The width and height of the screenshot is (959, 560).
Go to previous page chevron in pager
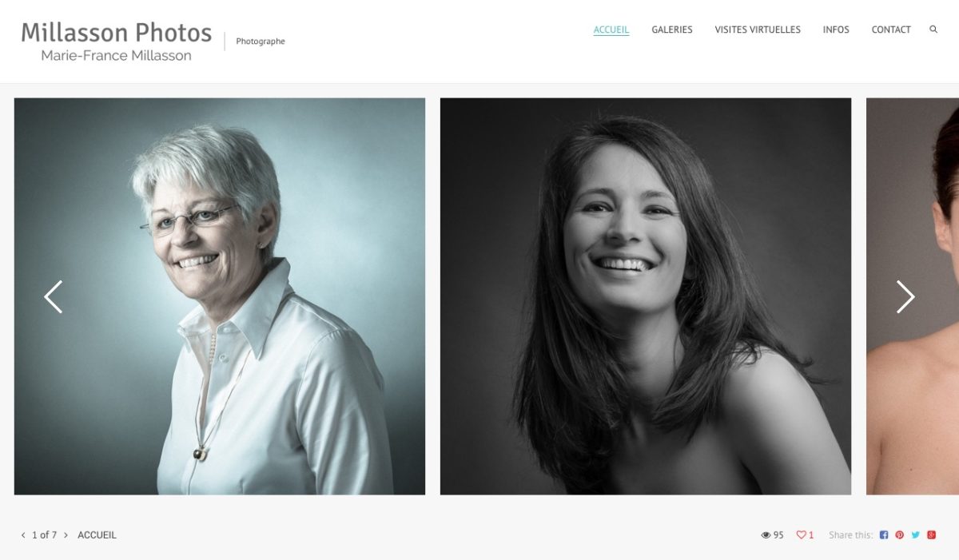pos(23,535)
